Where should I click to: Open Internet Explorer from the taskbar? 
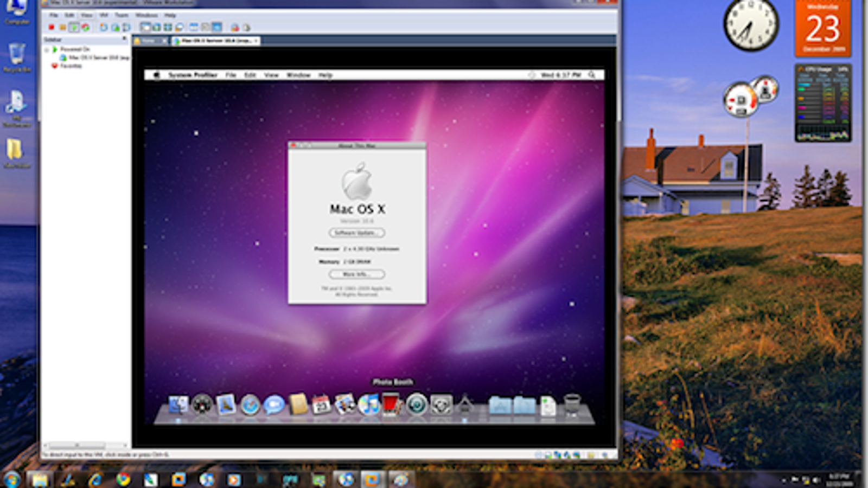[x=95, y=479]
